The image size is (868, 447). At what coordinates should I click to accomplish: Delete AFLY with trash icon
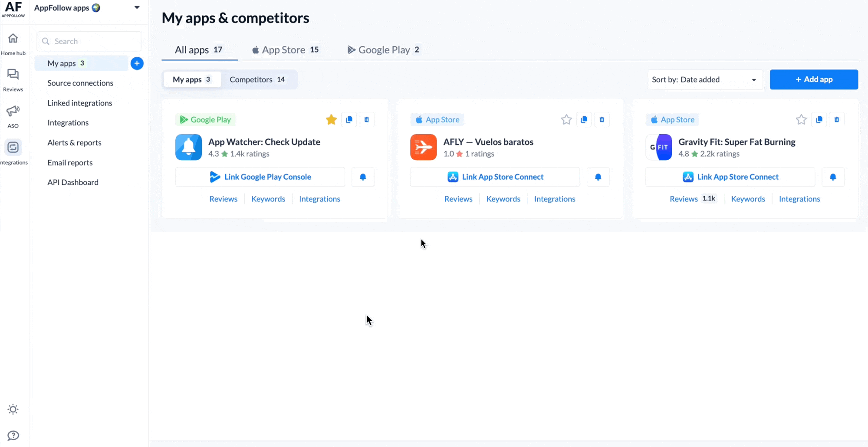tap(602, 119)
